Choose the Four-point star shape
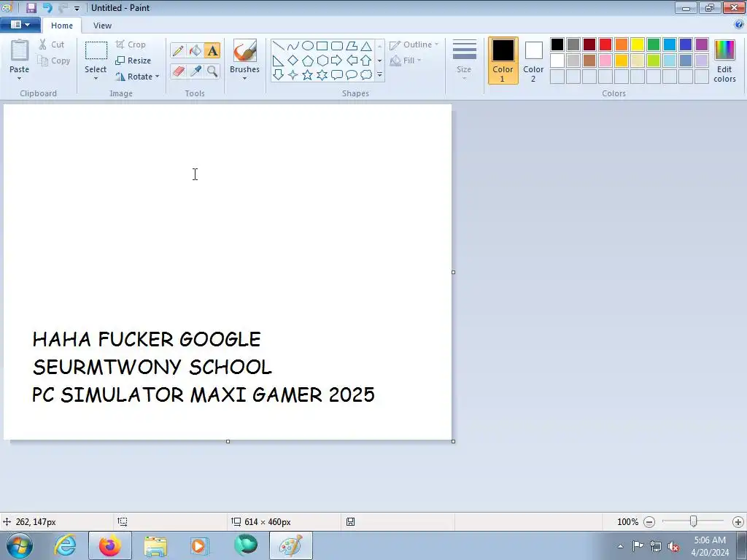The image size is (747, 560). [293, 75]
